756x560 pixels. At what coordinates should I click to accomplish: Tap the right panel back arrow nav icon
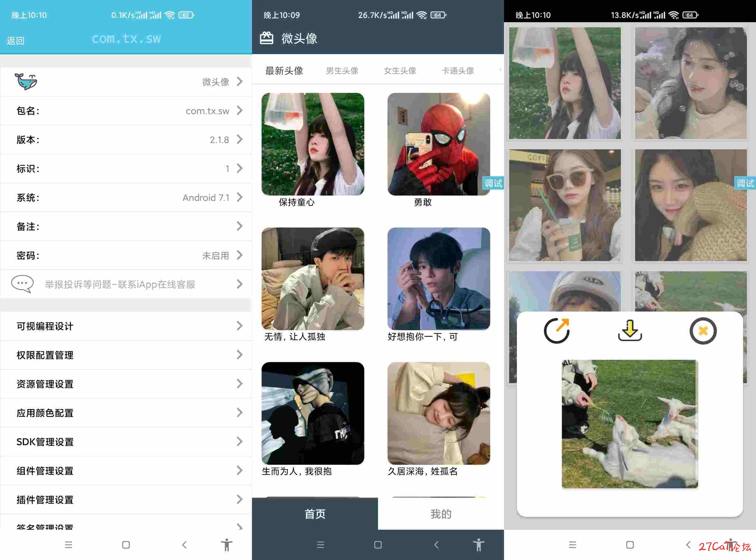(688, 545)
